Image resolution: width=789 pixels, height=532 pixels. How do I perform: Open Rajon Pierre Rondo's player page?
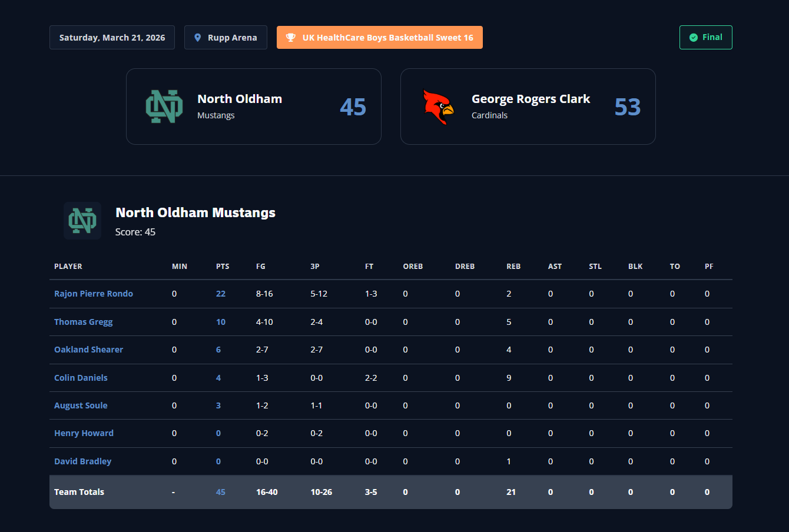[x=94, y=294]
